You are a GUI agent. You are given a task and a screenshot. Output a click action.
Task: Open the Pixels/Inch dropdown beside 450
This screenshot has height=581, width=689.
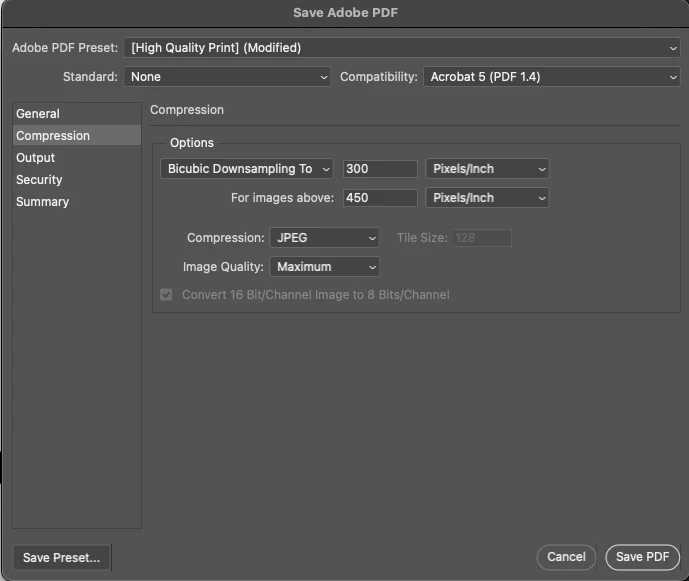tap(487, 198)
